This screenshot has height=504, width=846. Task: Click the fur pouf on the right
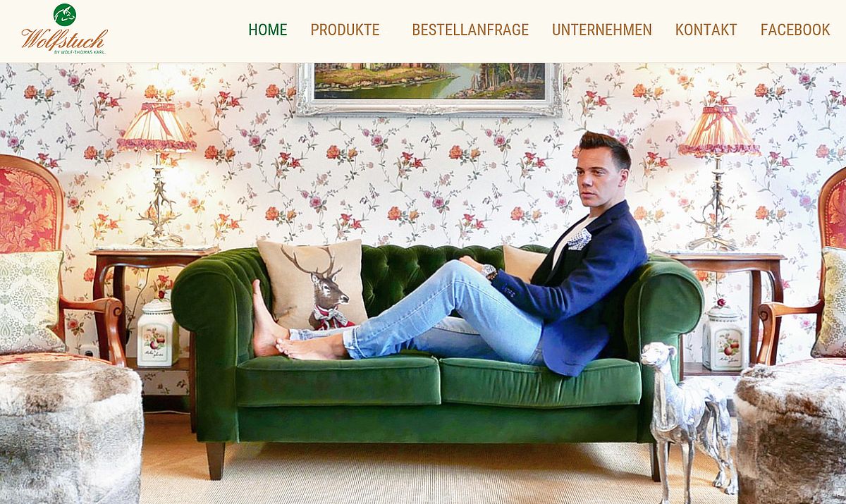(x=791, y=430)
